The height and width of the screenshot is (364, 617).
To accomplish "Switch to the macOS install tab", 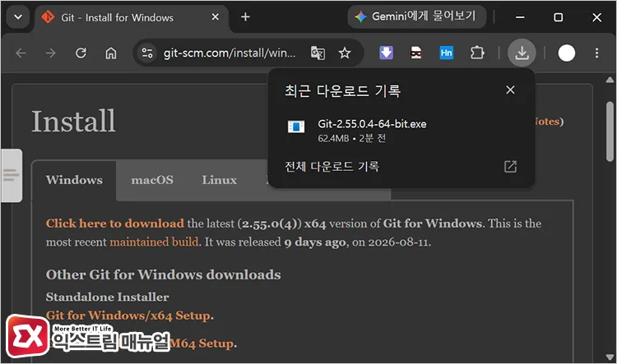I will (152, 180).
